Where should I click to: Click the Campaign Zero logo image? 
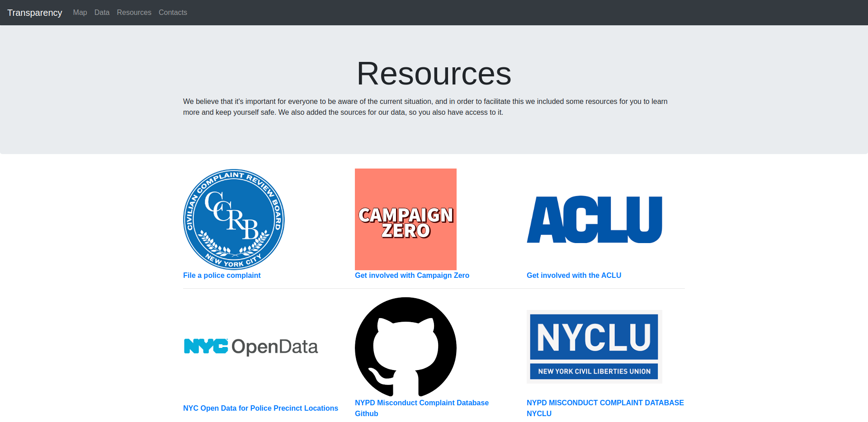pos(406,219)
